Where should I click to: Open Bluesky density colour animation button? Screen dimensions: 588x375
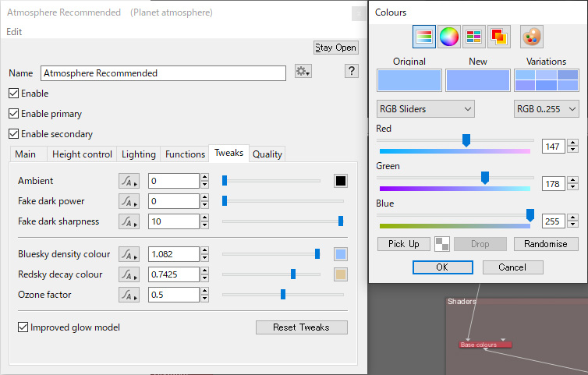[129, 254]
